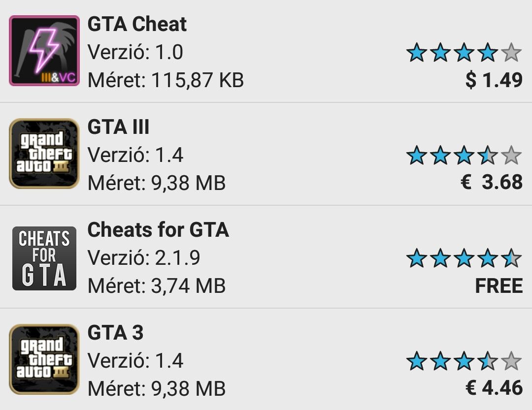Click the $ 1.49 price
Screen dimensions: 532x410
(x=494, y=79)
